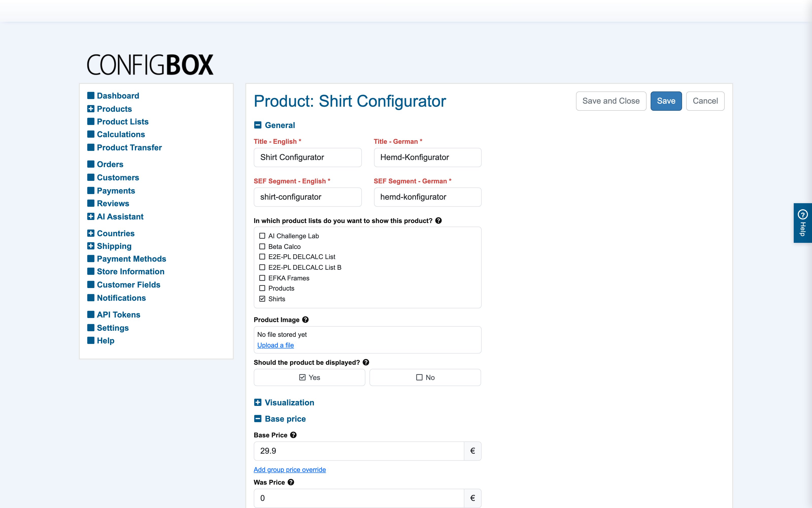Click the Title - English input field
The image size is (812, 508).
pyautogui.click(x=308, y=157)
